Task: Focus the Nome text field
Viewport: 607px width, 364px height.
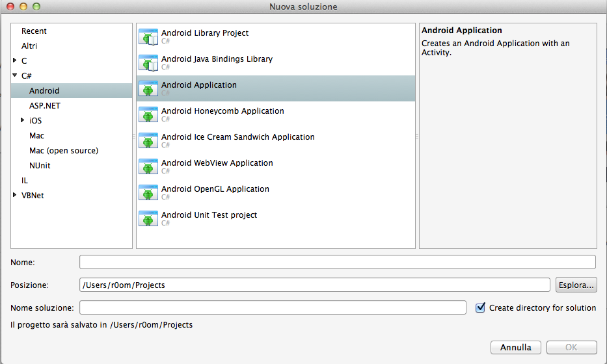Action: click(338, 262)
